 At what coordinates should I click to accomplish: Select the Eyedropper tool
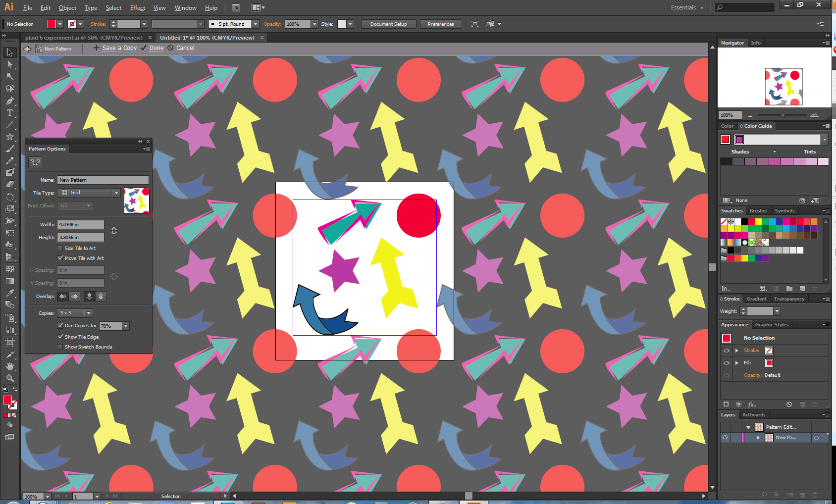9,293
